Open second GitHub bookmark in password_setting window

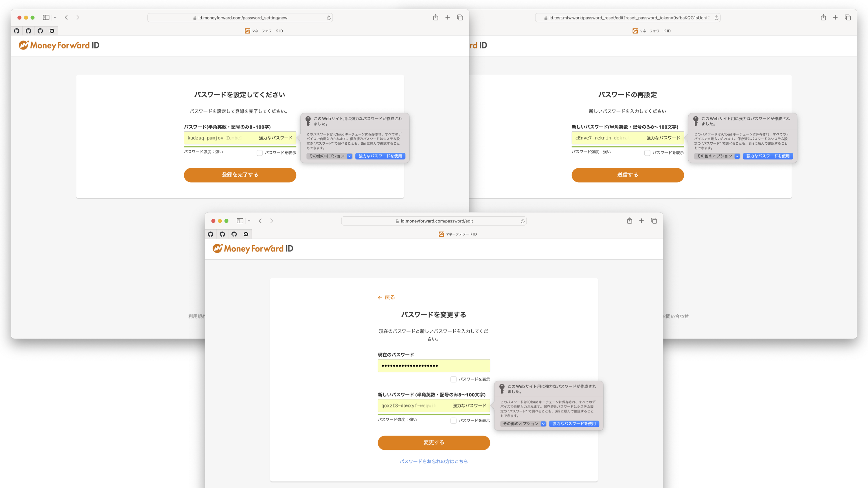29,31
